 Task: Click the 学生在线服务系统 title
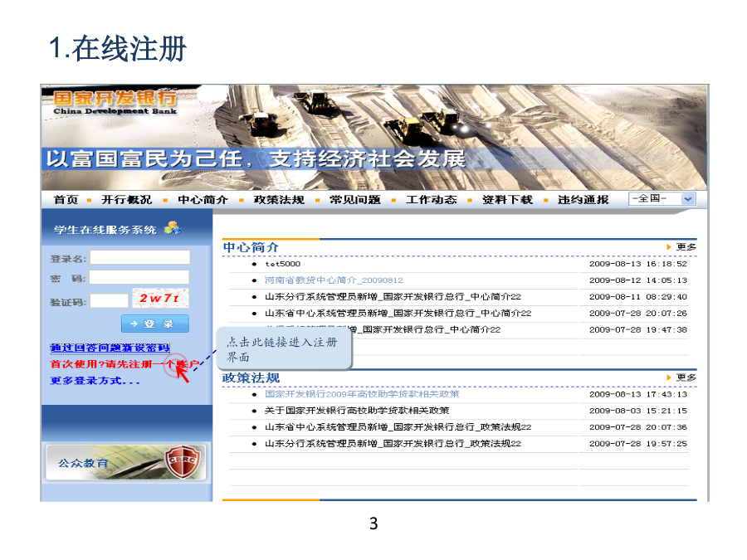tap(105, 230)
